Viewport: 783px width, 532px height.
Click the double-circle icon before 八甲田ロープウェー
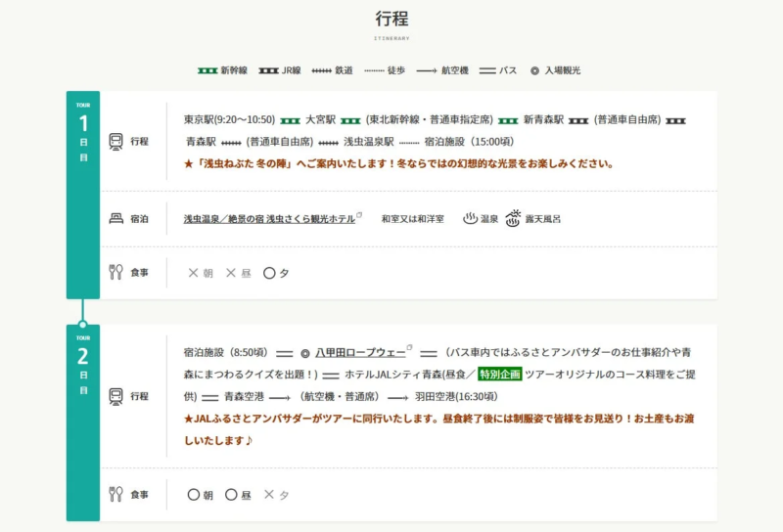click(x=305, y=353)
